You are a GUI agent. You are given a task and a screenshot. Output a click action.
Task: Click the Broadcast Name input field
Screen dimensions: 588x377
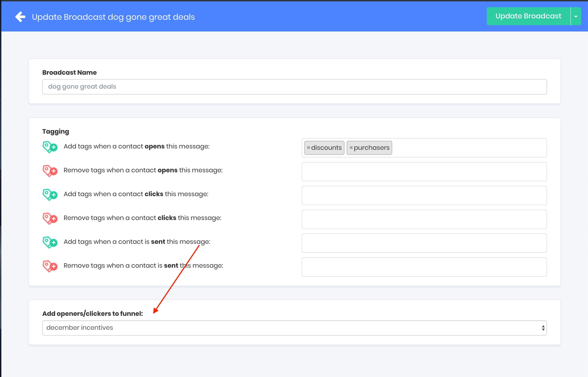(294, 87)
